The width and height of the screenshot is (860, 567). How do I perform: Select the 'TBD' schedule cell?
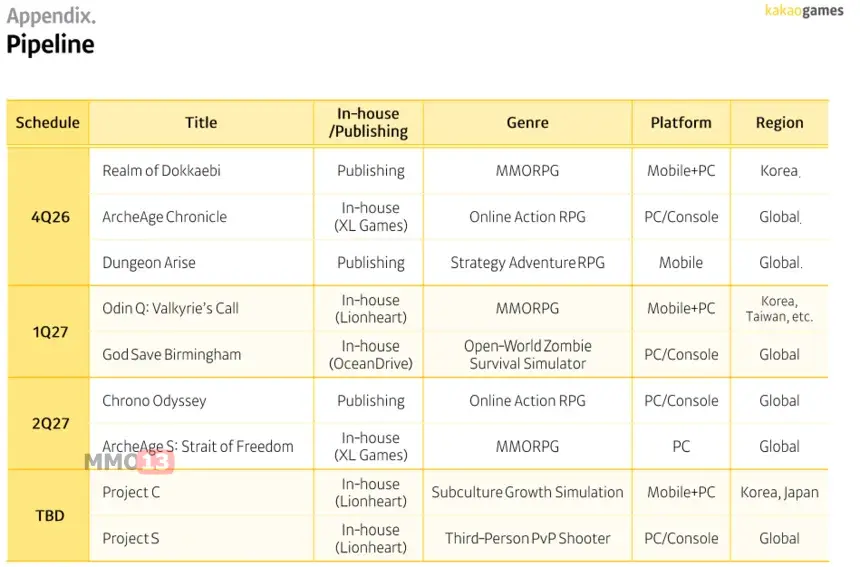click(50, 515)
